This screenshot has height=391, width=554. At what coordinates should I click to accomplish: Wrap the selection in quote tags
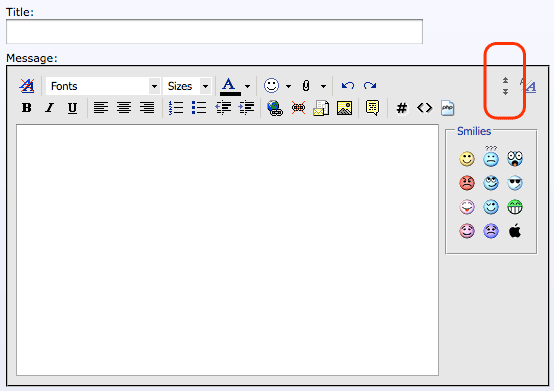[372, 108]
